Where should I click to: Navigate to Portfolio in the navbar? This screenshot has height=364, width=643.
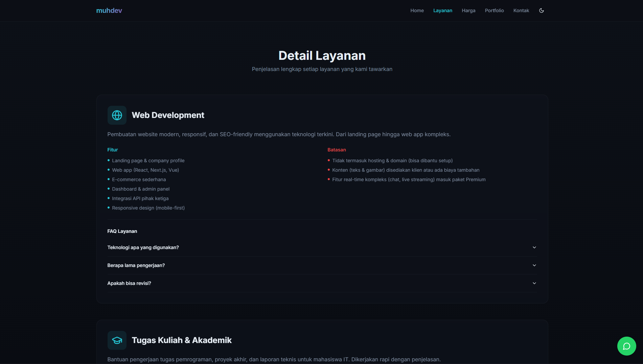click(494, 10)
